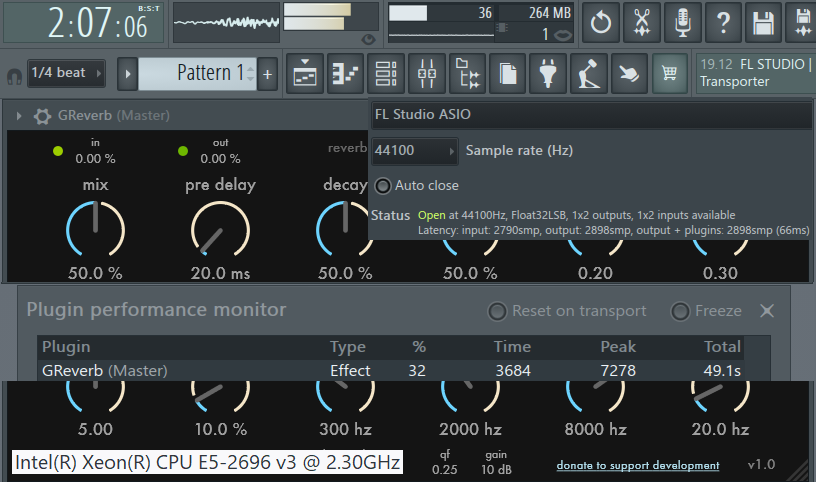Open the playlist view icon
Image resolution: width=816 pixels, height=482 pixels.
(x=305, y=74)
